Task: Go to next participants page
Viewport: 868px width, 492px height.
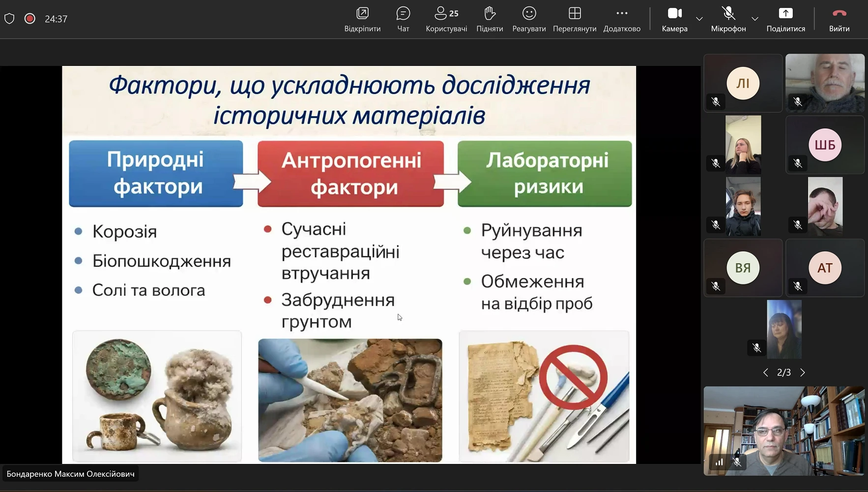Action: [x=803, y=372]
